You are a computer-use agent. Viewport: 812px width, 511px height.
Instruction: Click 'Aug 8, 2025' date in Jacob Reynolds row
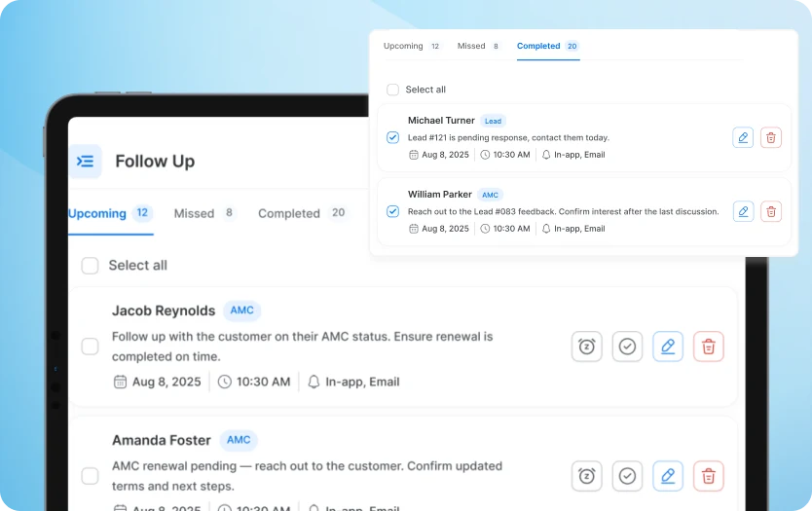click(x=166, y=383)
